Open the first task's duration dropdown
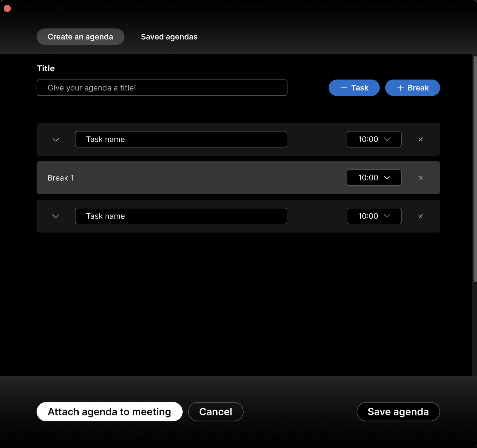477x448 pixels. point(374,139)
